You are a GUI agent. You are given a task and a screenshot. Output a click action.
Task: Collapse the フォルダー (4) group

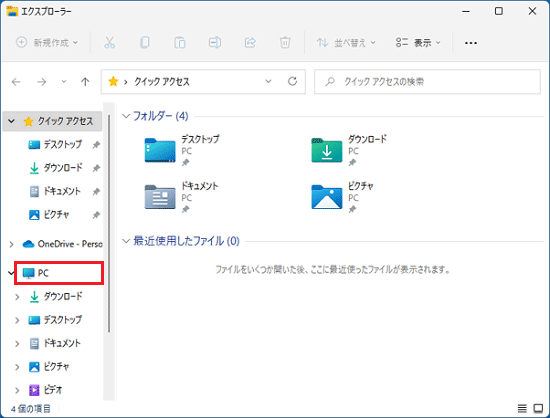[126, 116]
